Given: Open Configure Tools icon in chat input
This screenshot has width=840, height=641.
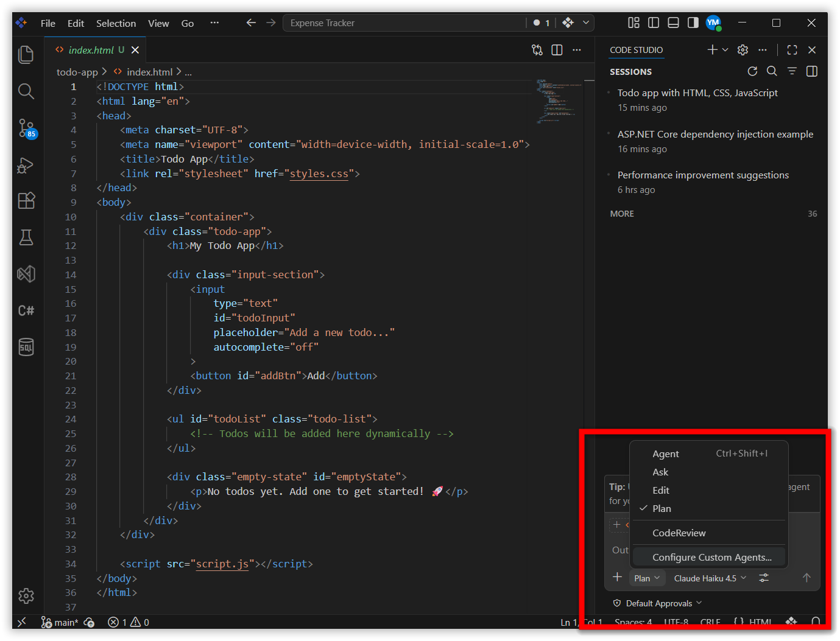Looking at the screenshot, I should tap(764, 578).
